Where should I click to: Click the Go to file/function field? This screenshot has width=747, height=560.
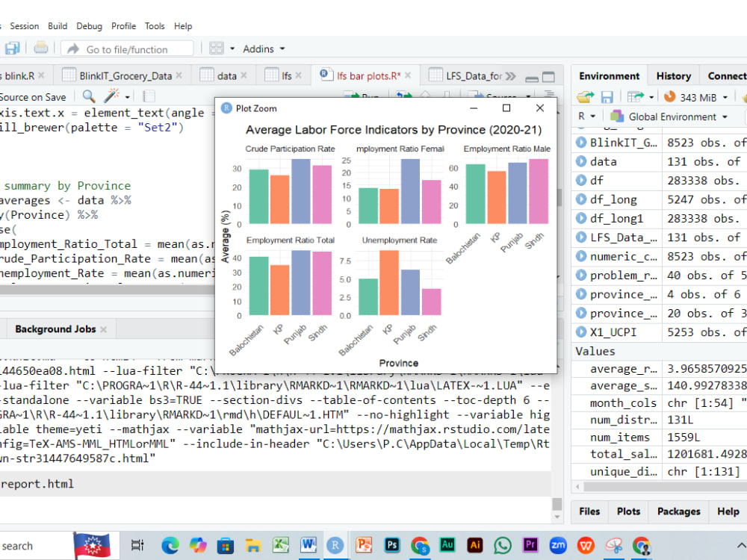pos(127,49)
